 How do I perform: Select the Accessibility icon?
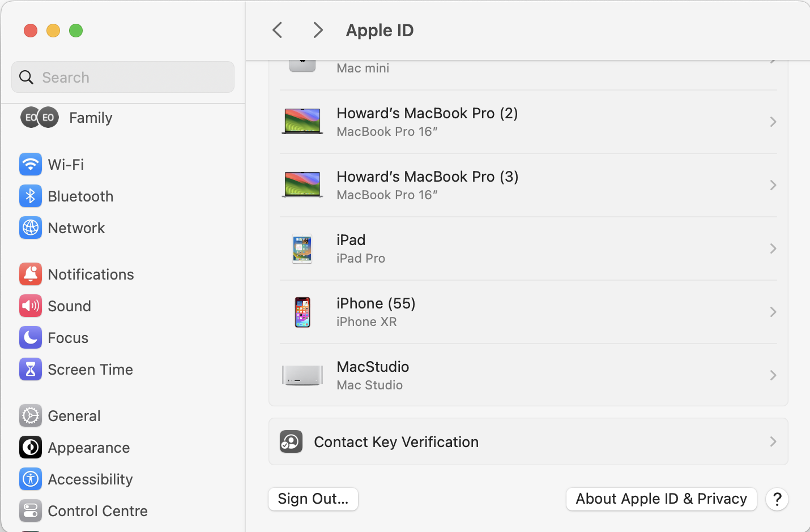coord(31,479)
